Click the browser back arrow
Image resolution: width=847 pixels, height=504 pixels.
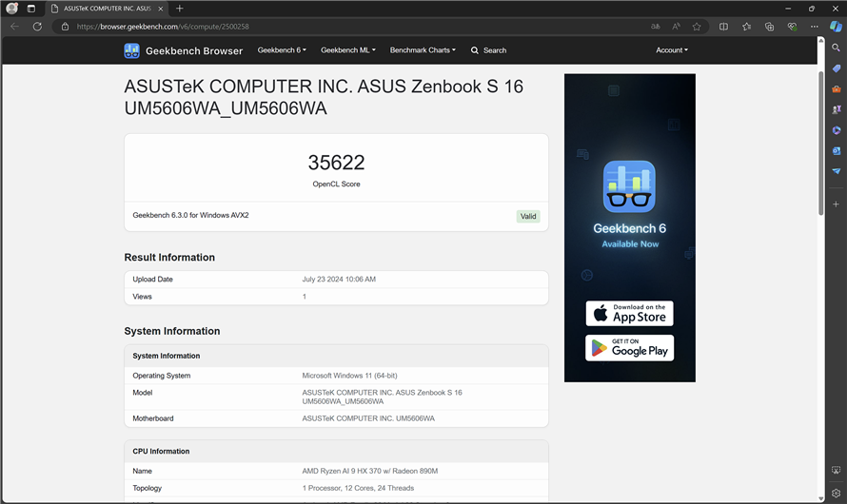tap(14, 27)
